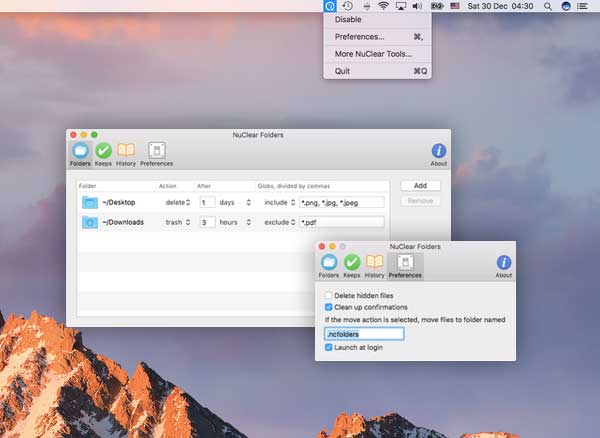Screen dimensions: 600x438
Task: Click the date and time in menu bar
Action: (x=500, y=6)
